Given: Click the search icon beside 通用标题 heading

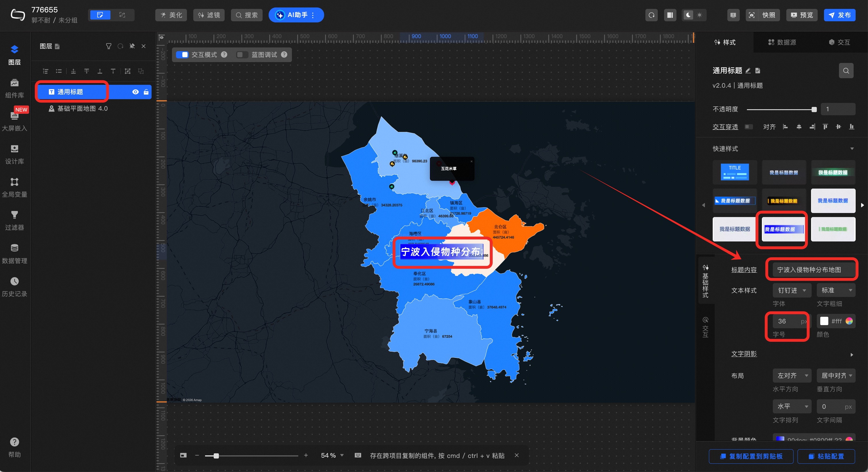Looking at the screenshot, I should [x=846, y=71].
